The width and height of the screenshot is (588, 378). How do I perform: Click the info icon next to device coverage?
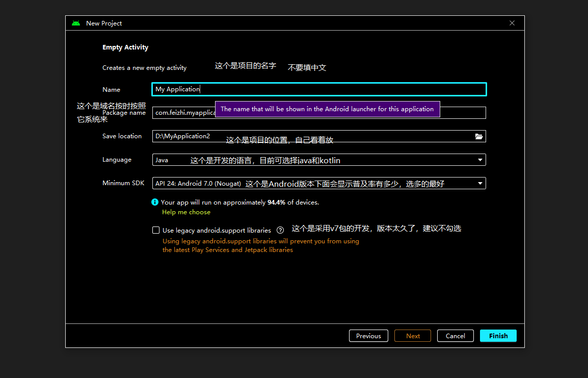[x=154, y=202]
